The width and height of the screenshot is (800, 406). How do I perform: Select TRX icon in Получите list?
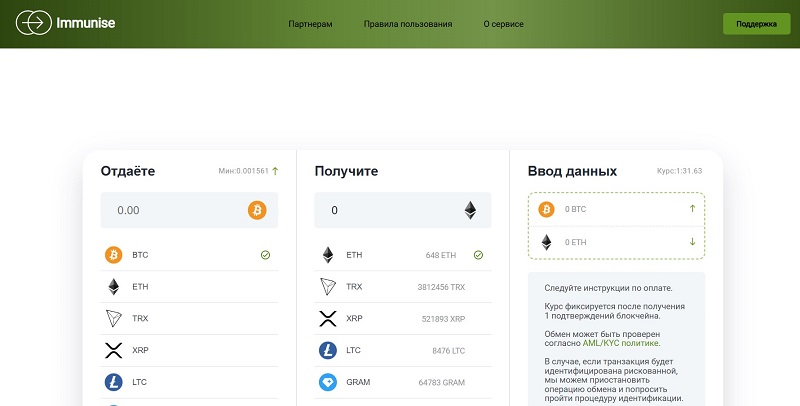coord(328,287)
